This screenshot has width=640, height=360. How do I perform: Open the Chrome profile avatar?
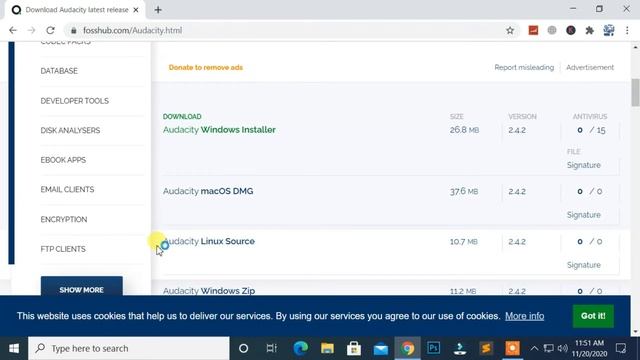pyautogui.click(x=609, y=30)
